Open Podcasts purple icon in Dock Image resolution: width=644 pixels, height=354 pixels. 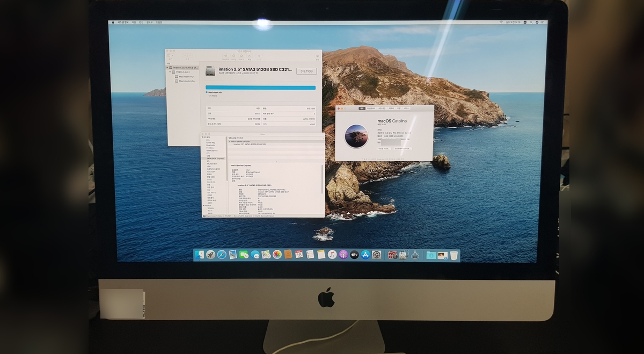click(343, 255)
